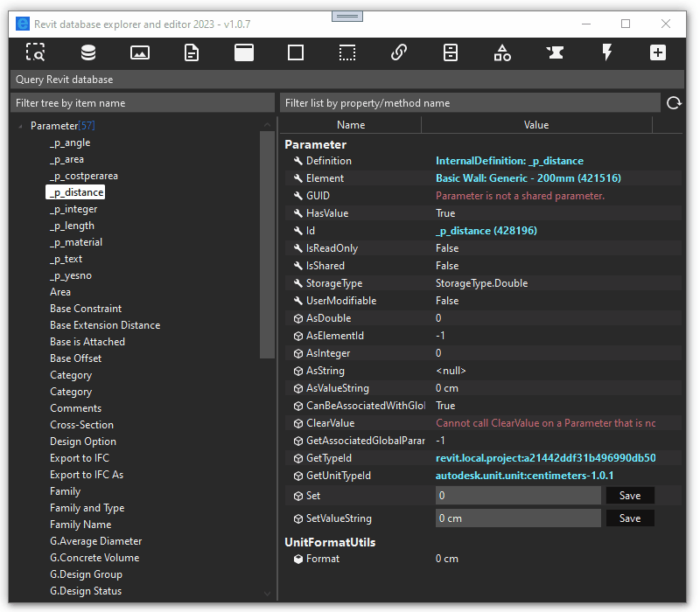
Task: Select Base Offset tree item
Action: pyautogui.click(x=76, y=358)
